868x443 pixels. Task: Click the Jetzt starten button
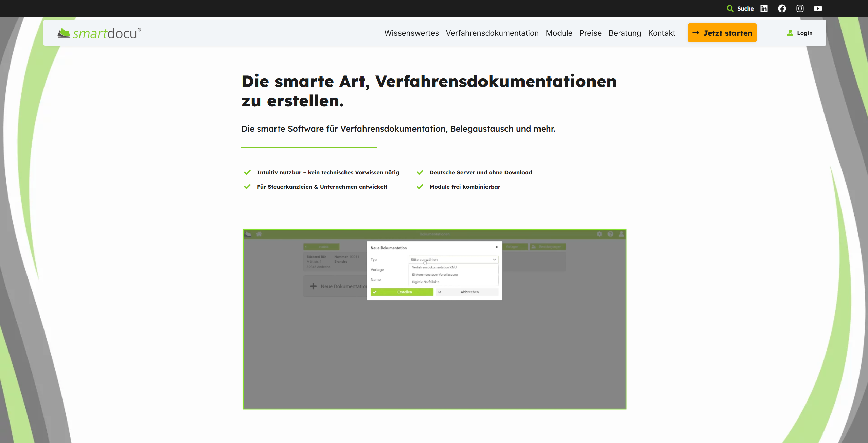pyautogui.click(x=722, y=33)
